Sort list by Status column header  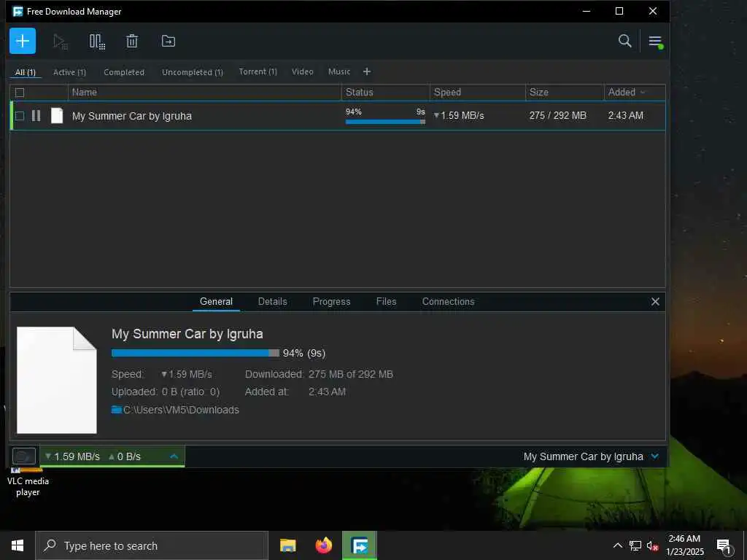click(385, 93)
